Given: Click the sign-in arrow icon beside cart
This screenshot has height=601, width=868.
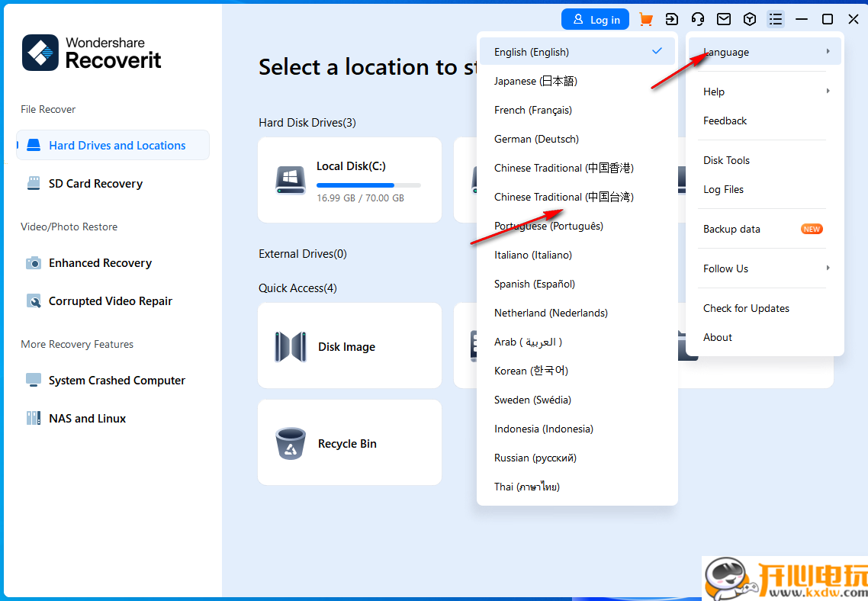Looking at the screenshot, I should pyautogui.click(x=672, y=19).
